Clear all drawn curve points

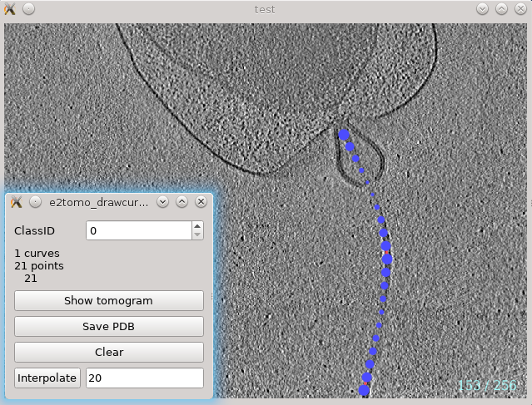[x=109, y=352]
